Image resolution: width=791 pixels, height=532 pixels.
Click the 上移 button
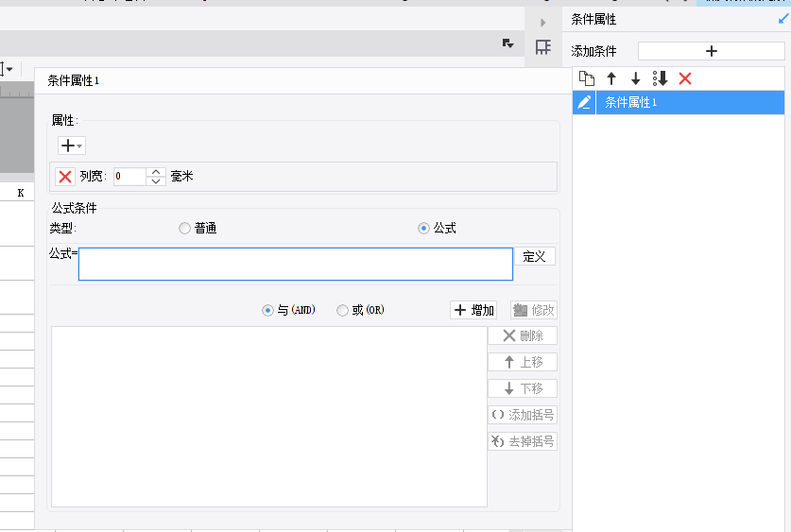523,362
